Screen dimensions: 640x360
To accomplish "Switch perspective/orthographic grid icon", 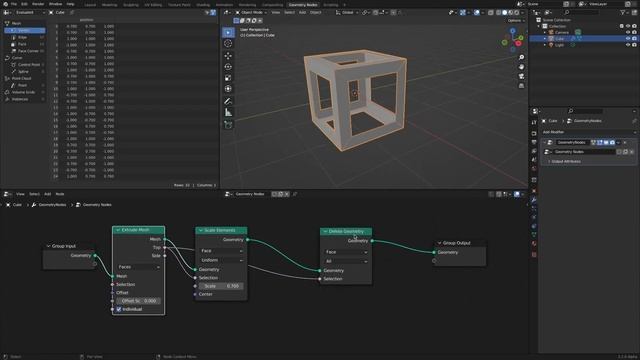I will 521,86.
